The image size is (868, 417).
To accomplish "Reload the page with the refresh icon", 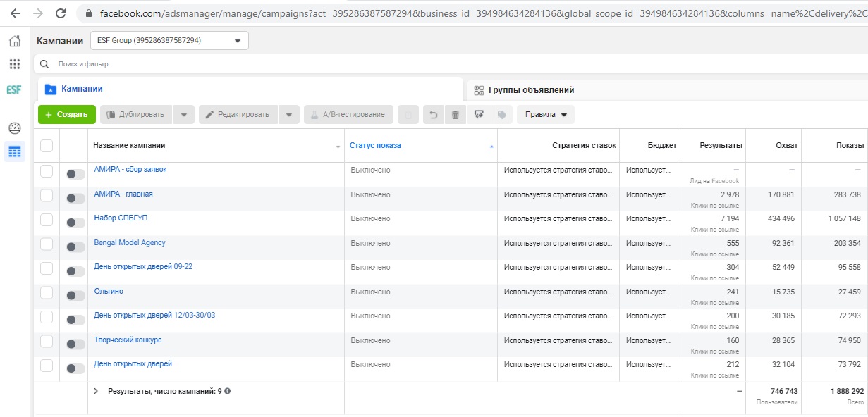I will pyautogui.click(x=61, y=13).
